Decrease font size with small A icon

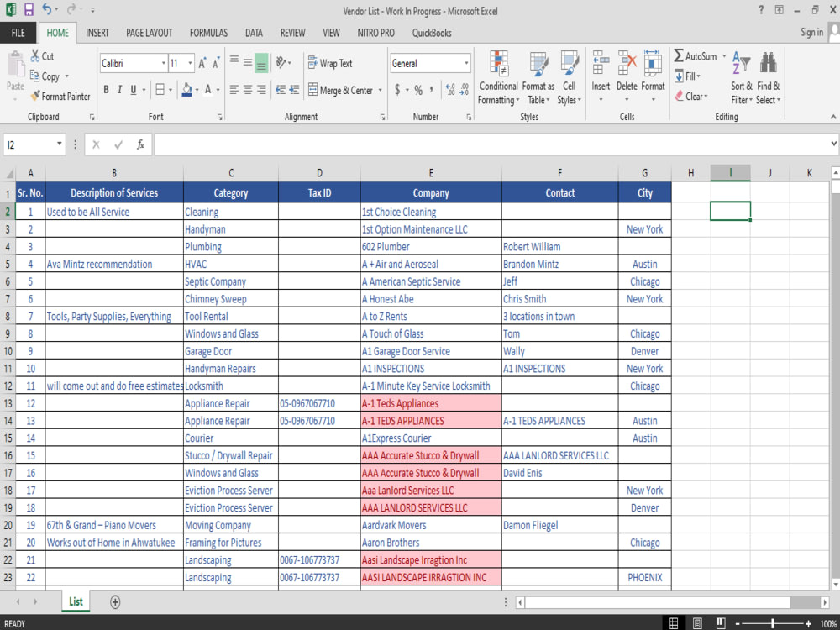click(216, 63)
